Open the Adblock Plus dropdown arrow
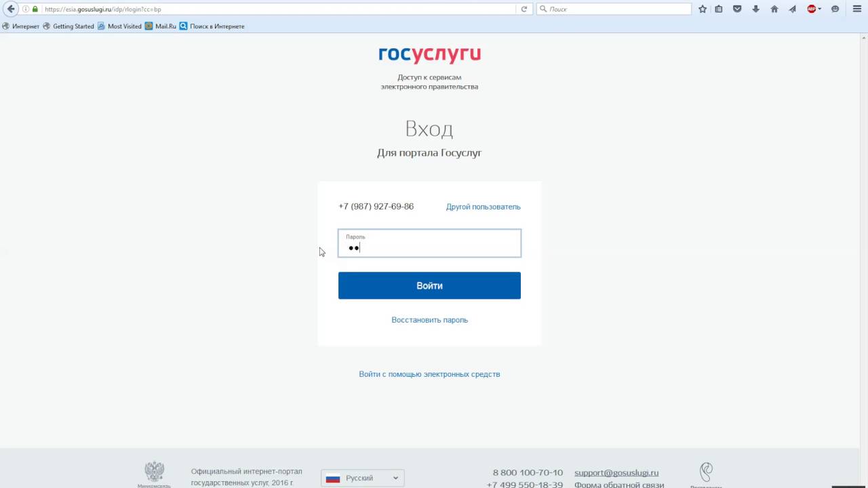Image resolution: width=868 pixels, height=488 pixels. 820,9
